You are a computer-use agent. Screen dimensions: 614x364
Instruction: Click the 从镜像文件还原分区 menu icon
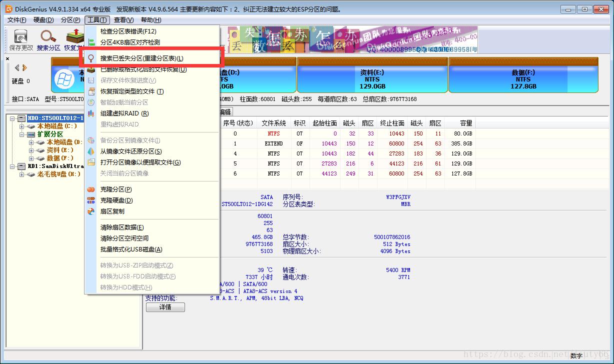[91, 151]
